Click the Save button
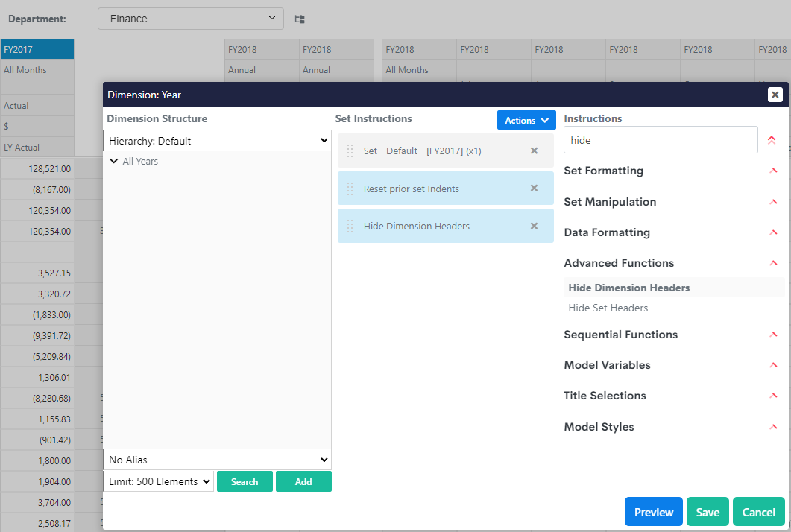The width and height of the screenshot is (791, 532). coord(707,512)
